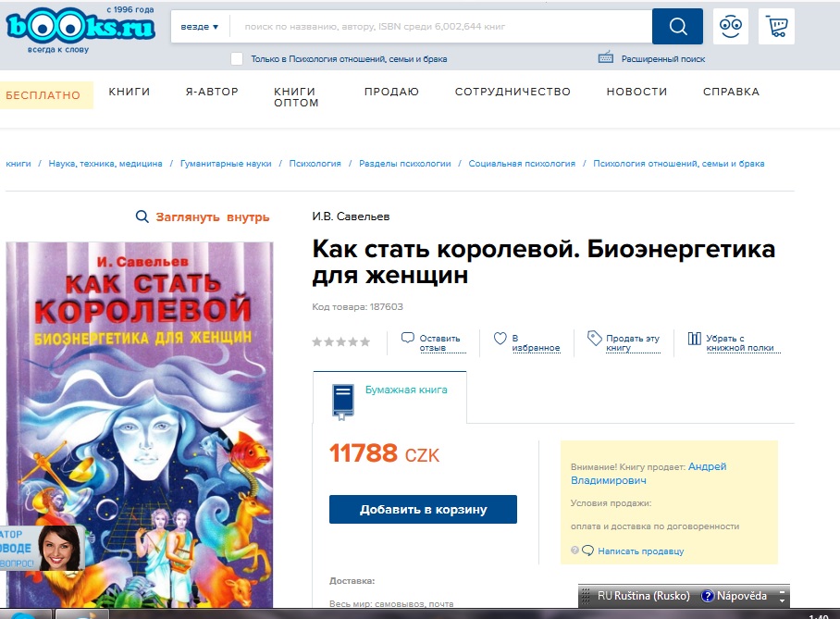This screenshot has width=840, height=619.
Task: Go to Наука, техника, медицина breadcrumb
Action: (x=105, y=164)
